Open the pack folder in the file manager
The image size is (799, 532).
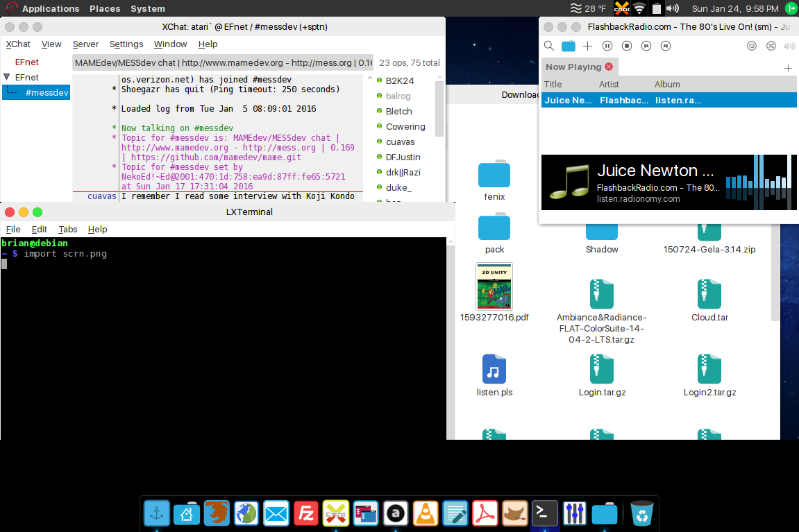click(494, 234)
